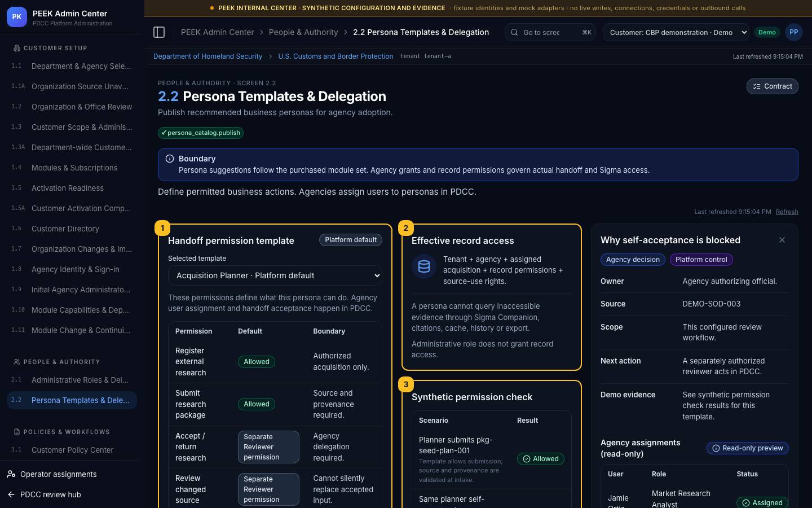The height and width of the screenshot is (508, 812).
Task: Close the self-acceptance blocked panel
Action: [x=782, y=240]
